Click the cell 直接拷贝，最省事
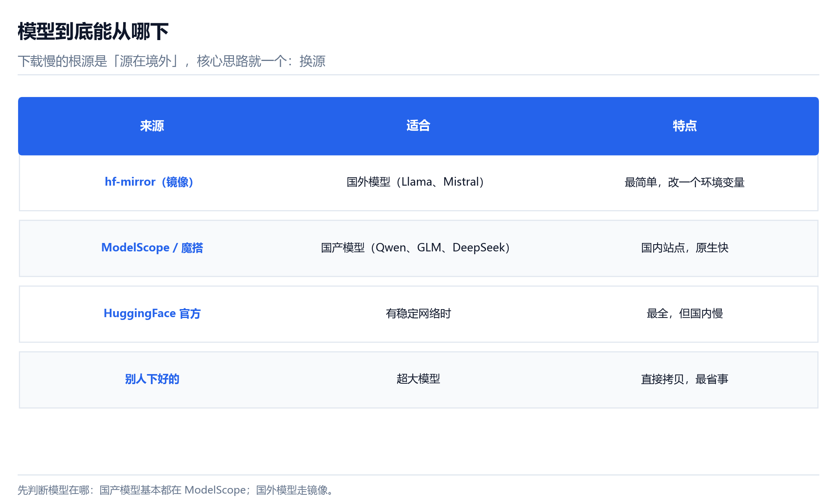 (x=685, y=379)
